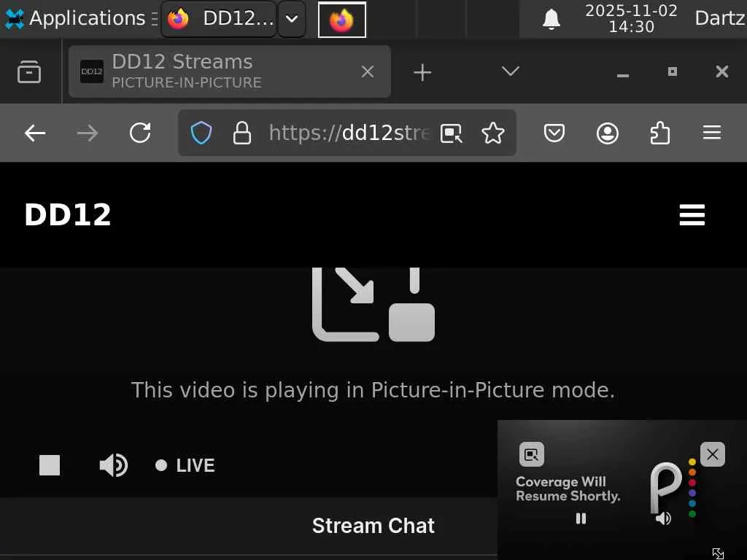Screen dimensions: 747x560
Task: Go back to the previous page
Action: click(35, 133)
